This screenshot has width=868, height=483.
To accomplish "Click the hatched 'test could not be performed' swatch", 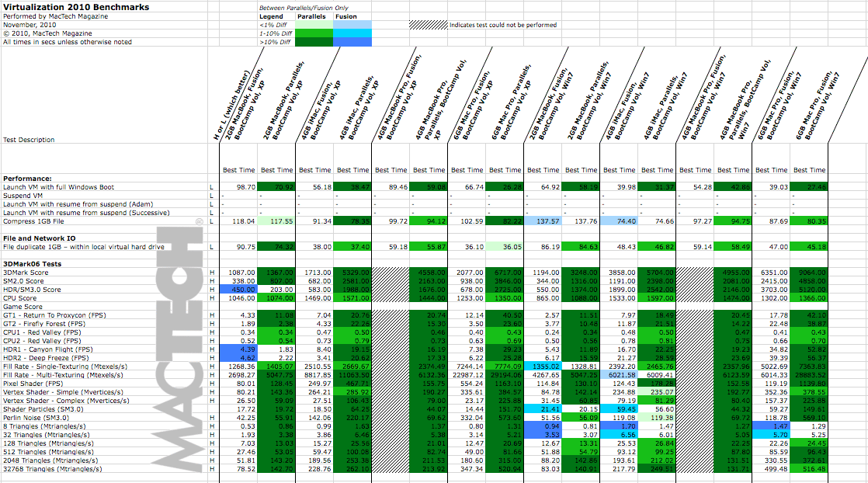I will point(428,25).
